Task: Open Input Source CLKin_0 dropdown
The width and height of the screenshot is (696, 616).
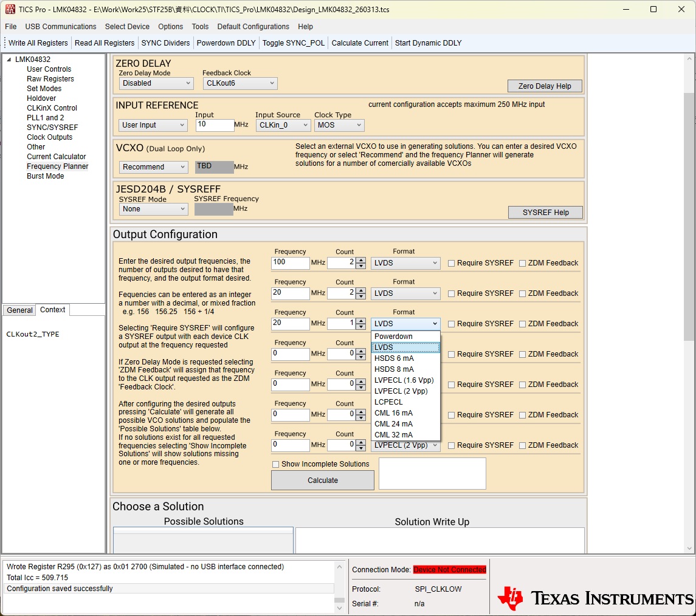Action: coord(283,125)
